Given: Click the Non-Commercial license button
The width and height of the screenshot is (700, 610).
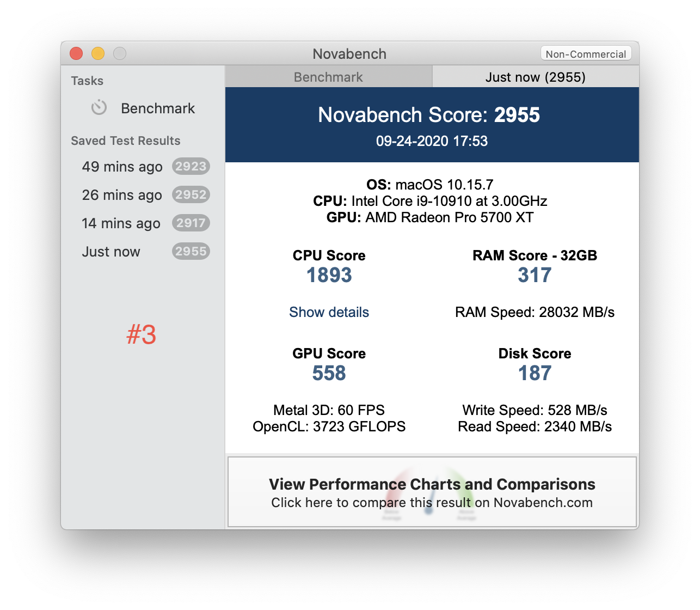Looking at the screenshot, I should click(x=586, y=53).
